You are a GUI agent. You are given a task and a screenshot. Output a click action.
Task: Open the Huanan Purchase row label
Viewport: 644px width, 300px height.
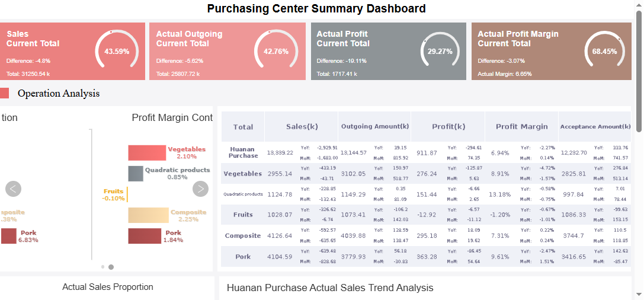tap(243, 152)
